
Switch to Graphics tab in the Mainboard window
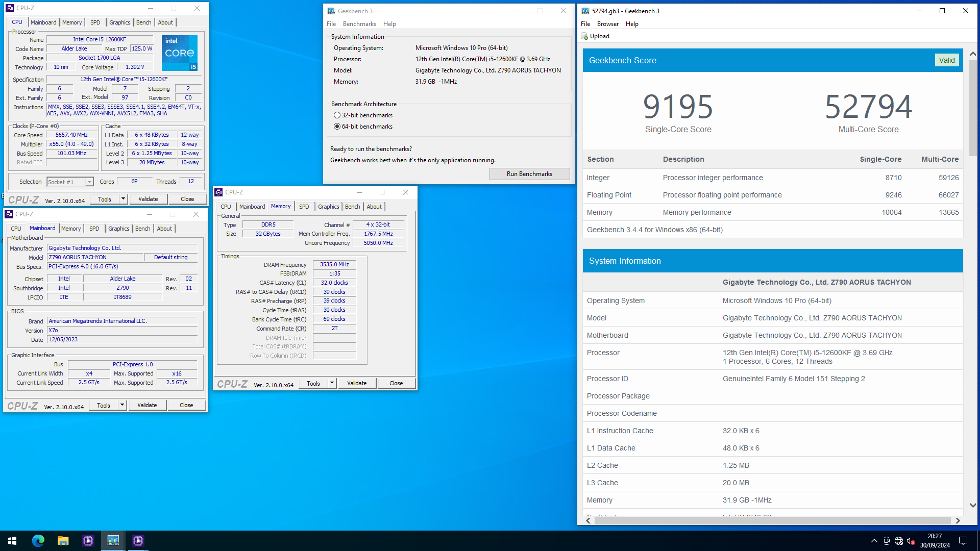pyautogui.click(x=119, y=229)
